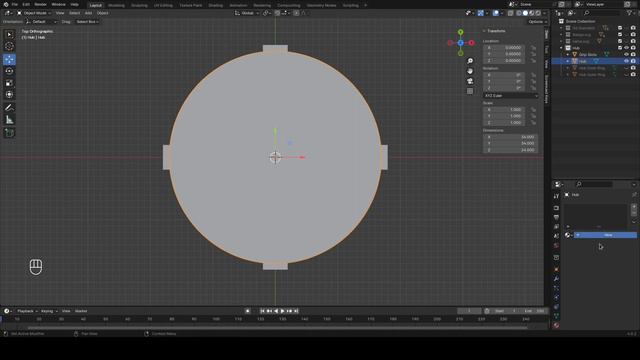640x360 pixels.
Task: Open the Modifiers wrench properties tab
Action: (556, 279)
